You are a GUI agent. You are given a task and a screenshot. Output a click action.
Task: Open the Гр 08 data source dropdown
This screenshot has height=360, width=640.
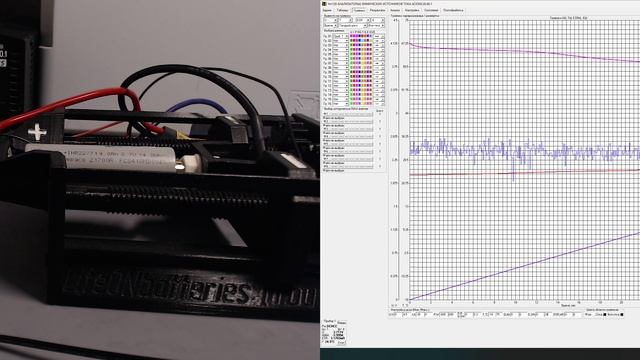340,68
